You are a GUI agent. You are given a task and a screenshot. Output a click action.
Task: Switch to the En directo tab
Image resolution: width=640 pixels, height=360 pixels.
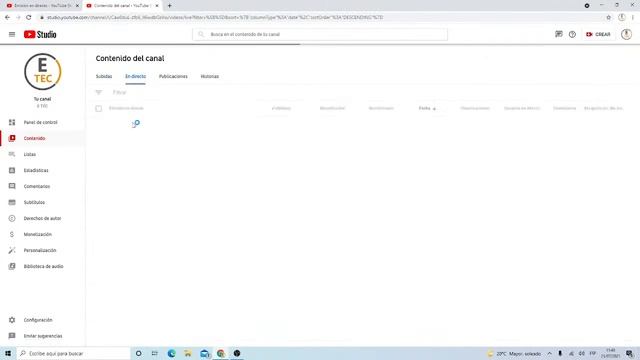(136, 76)
